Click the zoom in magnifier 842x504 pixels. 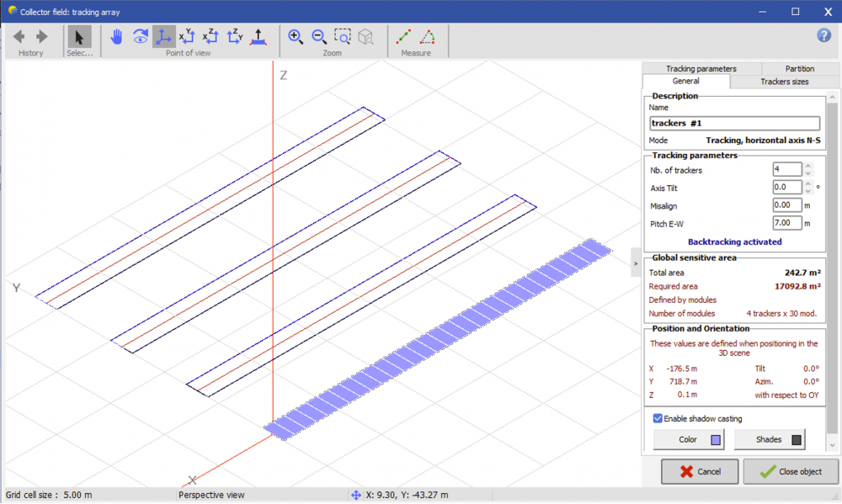[296, 37]
